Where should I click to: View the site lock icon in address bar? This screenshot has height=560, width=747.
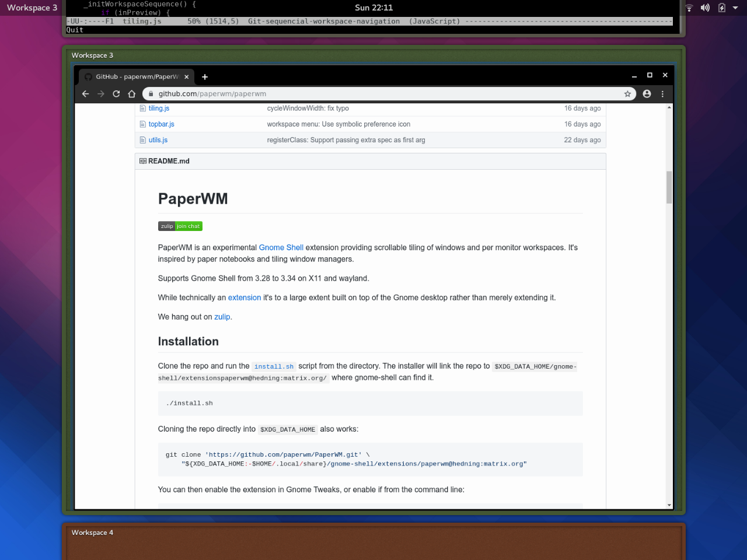point(151,94)
